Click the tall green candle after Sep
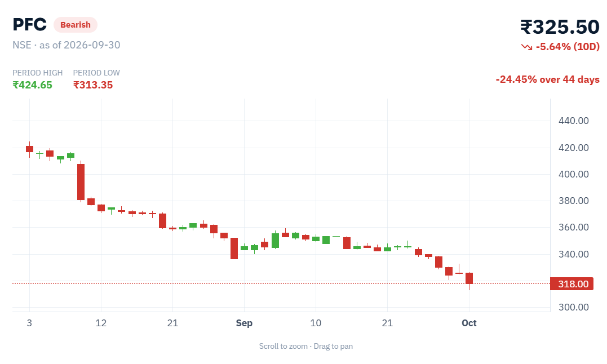 275,240
